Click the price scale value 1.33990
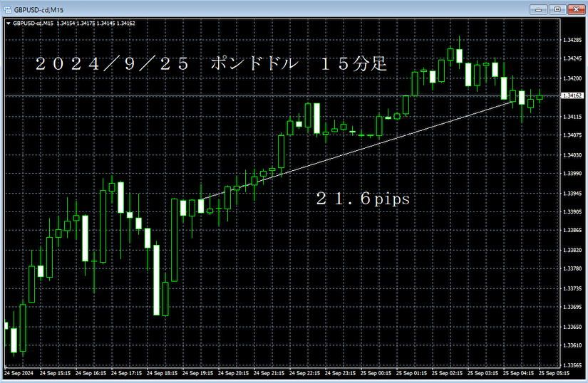 [x=572, y=173]
